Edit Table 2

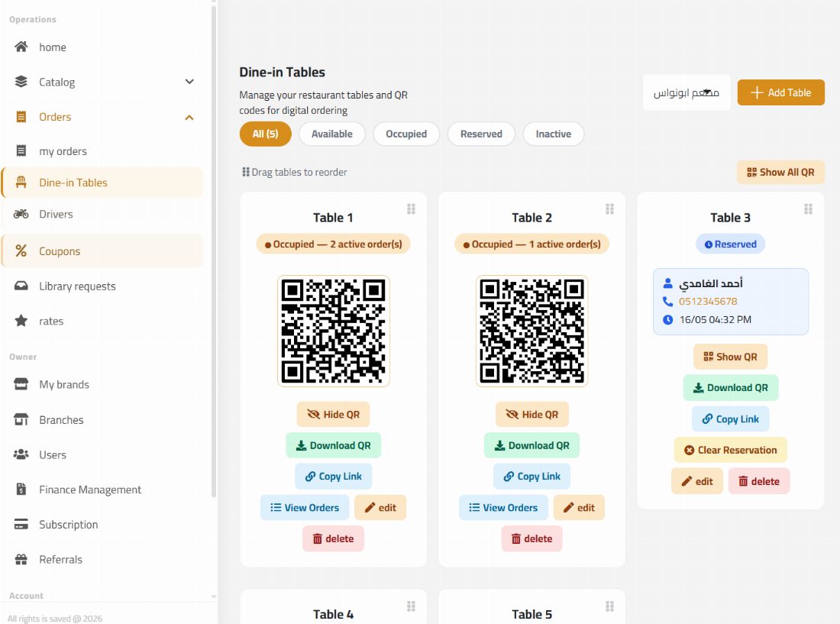[579, 507]
